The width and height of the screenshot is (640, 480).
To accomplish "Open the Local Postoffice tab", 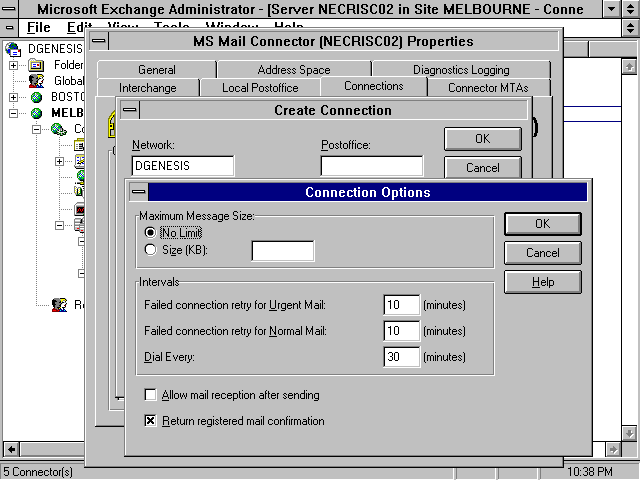I will (x=260, y=88).
